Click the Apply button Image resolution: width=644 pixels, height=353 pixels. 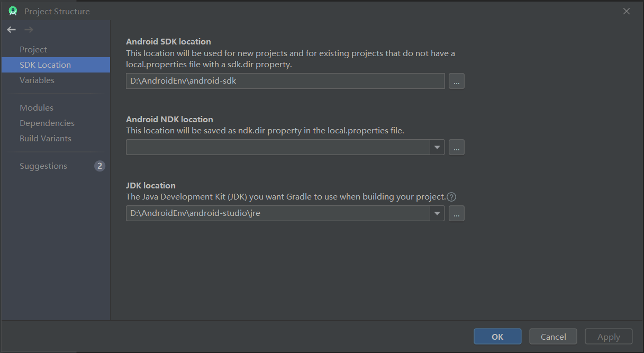[609, 337]
